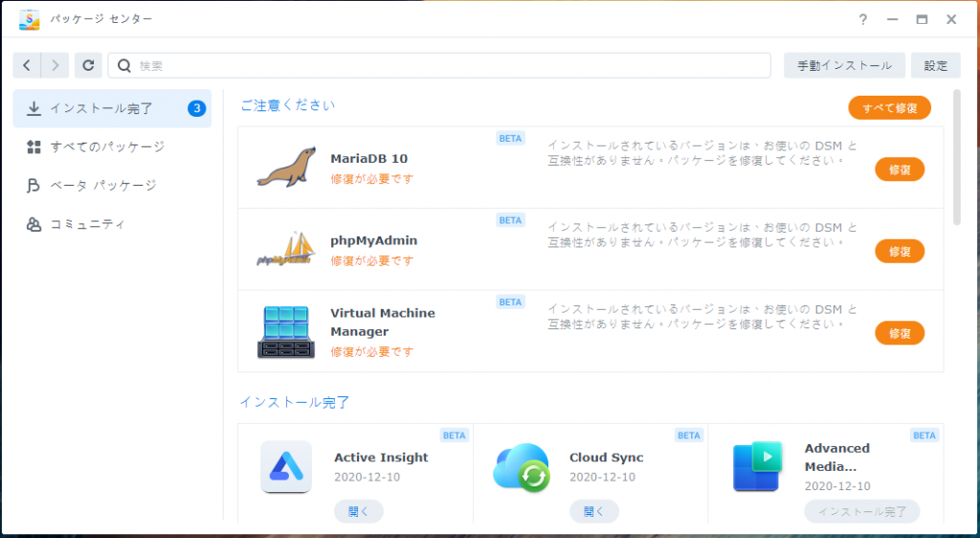Screen dimensions: 980x538
Task: Repair Virtual Machine Manager with 修復 button
Action: [900, 333]
